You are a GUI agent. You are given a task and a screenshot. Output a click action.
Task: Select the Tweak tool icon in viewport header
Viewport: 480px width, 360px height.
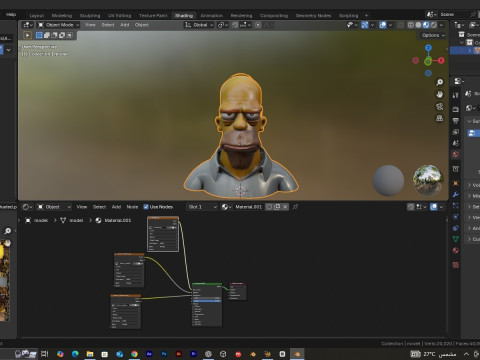click(x=28, y=35)
